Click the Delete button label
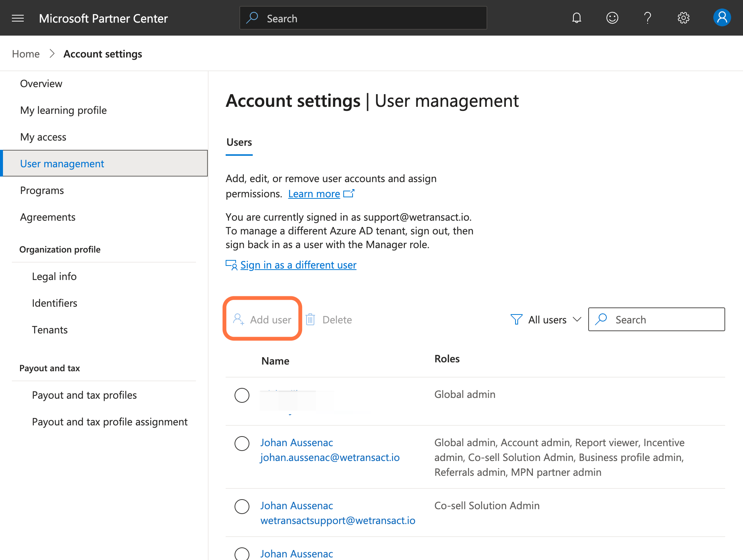Viewport: 743px width, 560px height. coord(337,320)
